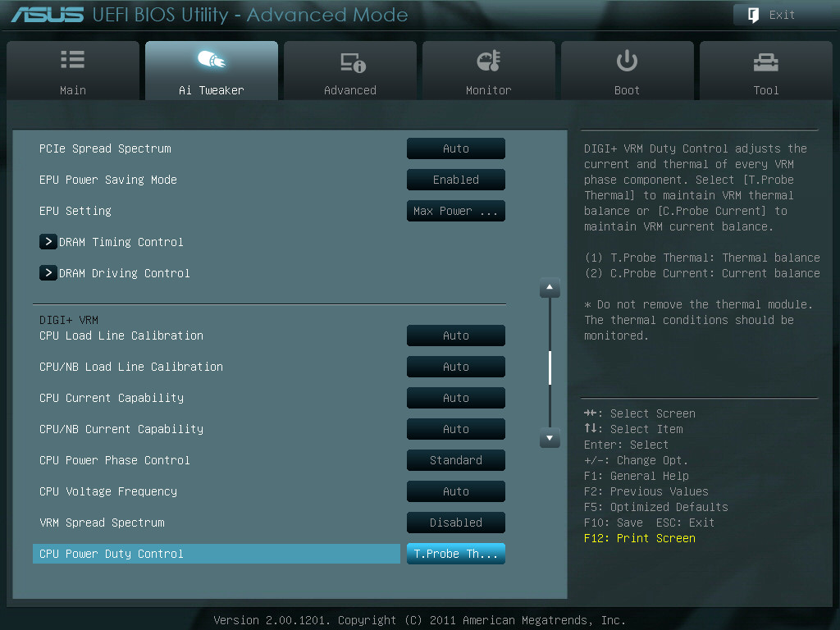Expand DRAM Driving Control arrow

(x=48, y=272)
